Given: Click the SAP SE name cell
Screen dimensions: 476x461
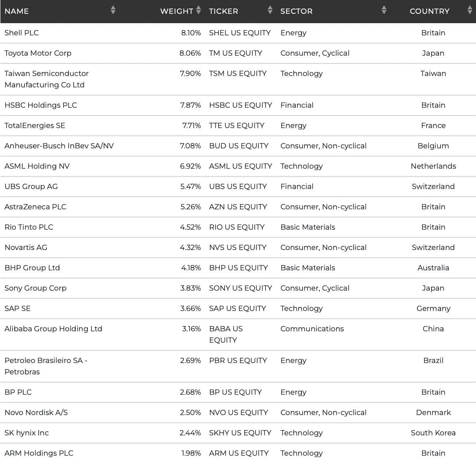Looking at the screenshot, I should [x=17, y=309].
